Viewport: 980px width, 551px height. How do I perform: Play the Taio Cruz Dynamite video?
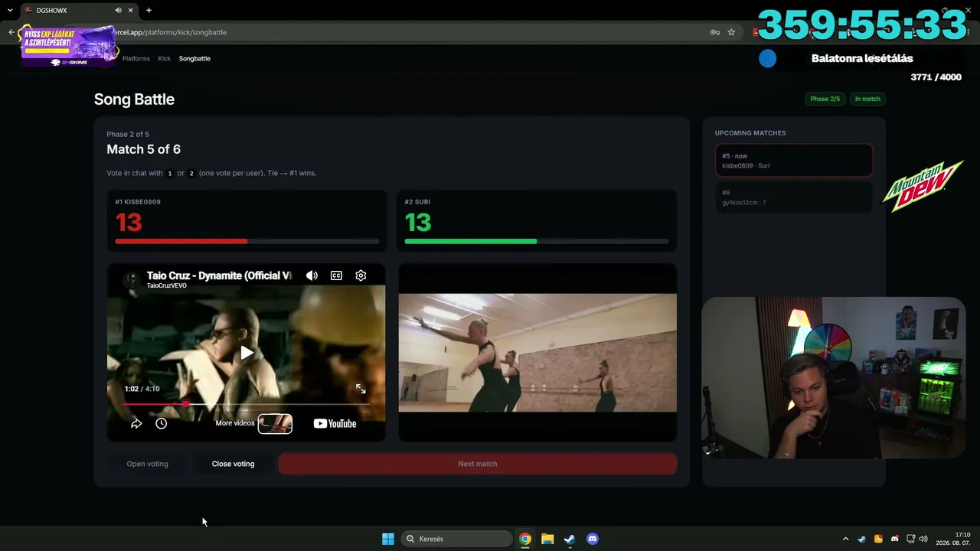coord(247,353)
